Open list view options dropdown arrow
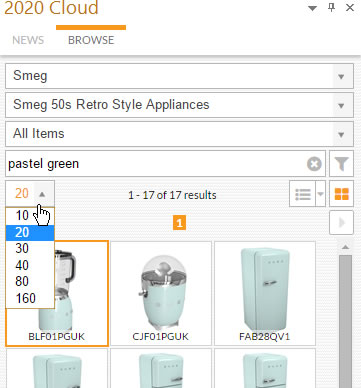Viewport: 361px width, 388px height. [320, 194]
